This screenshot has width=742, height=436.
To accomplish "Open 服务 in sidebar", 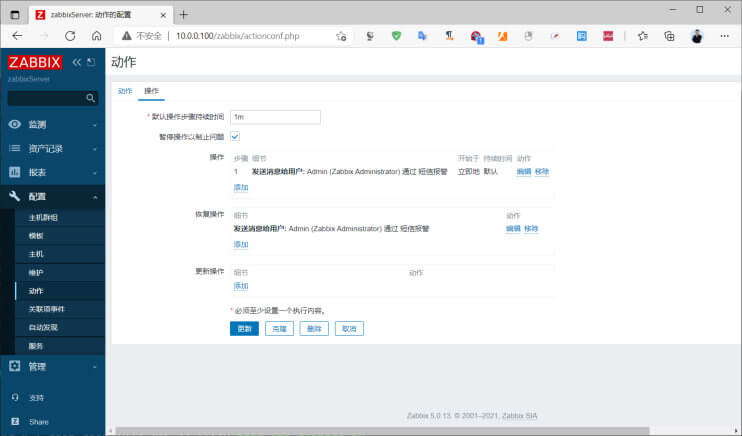I will coord(36,346).
